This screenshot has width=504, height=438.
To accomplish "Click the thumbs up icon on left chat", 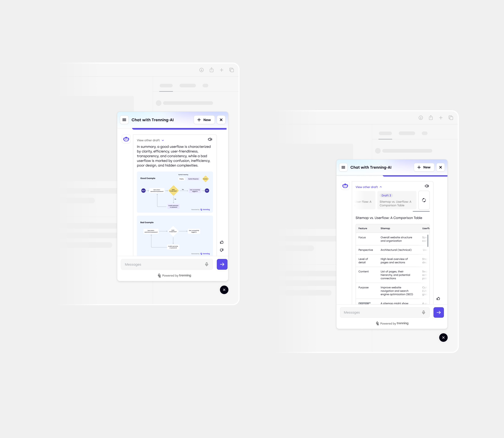I will (222, 242).
